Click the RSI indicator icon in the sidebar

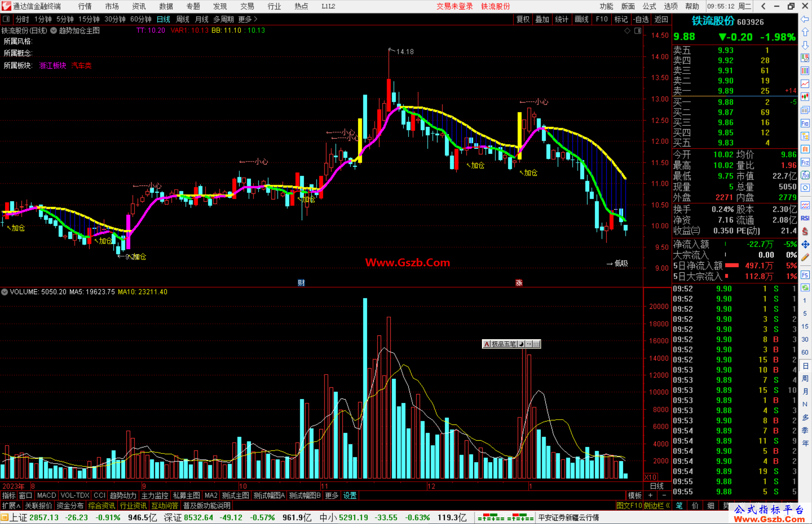coord(805,218)
